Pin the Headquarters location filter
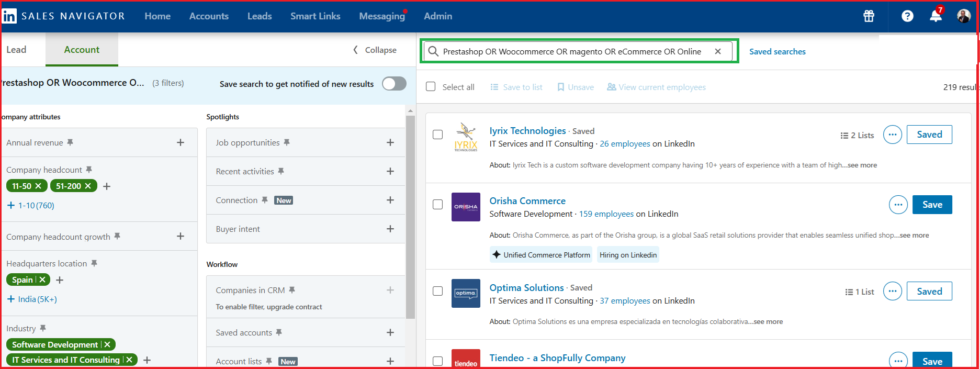The height and width of the screenshot is (369, 980). [x=94, y=263]
